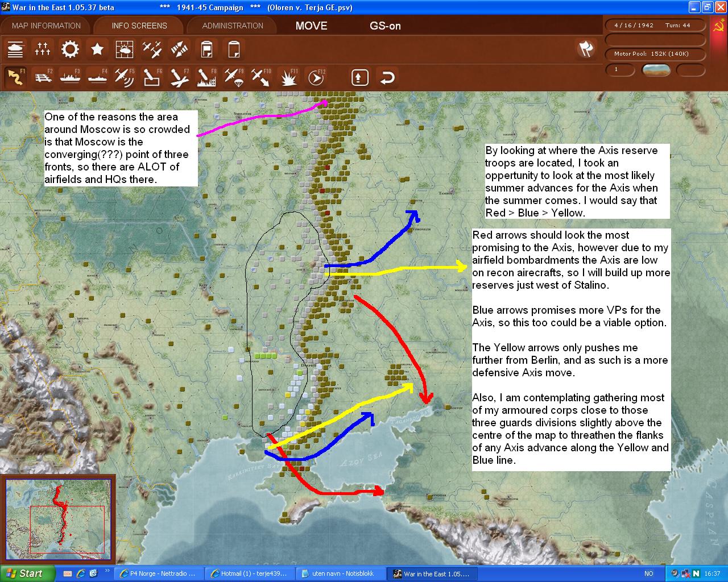Viewport: 728px width, 582px height.
Task: Open the air doctrine planes screen
Action: [152, 50]
